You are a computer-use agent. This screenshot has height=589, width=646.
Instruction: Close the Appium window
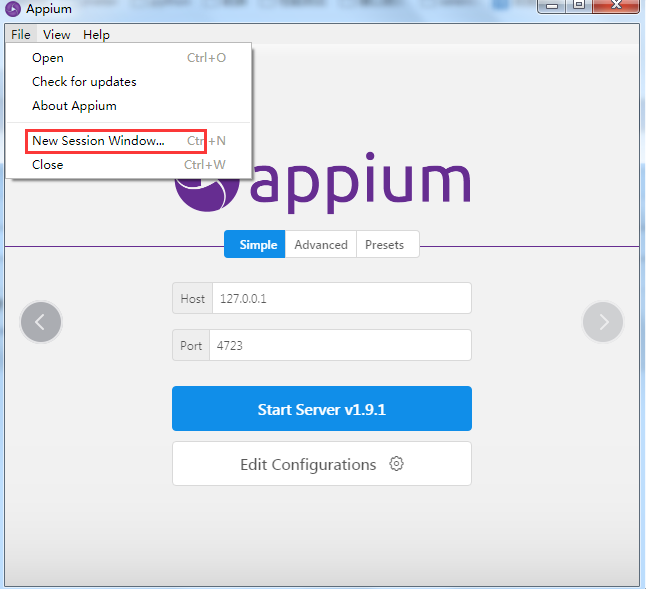coord(616,6)
